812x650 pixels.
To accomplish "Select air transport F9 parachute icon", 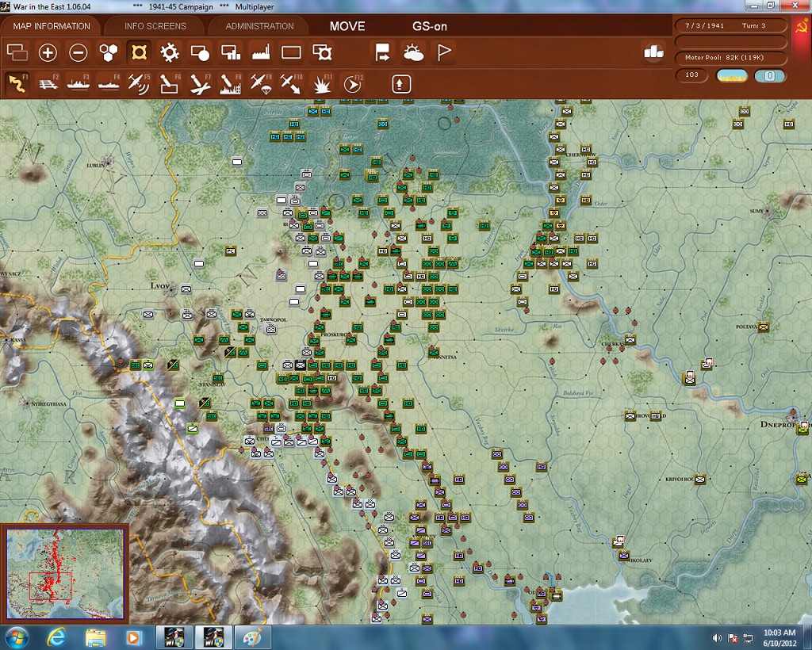I will [x=261, y=84].
